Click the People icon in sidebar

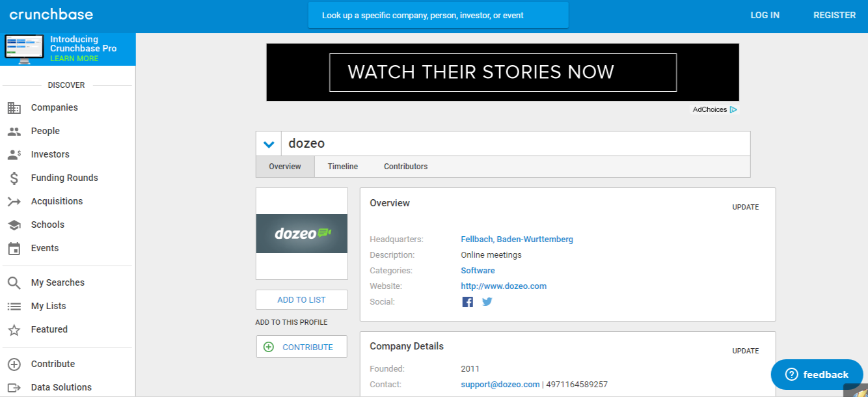[14, 131]
